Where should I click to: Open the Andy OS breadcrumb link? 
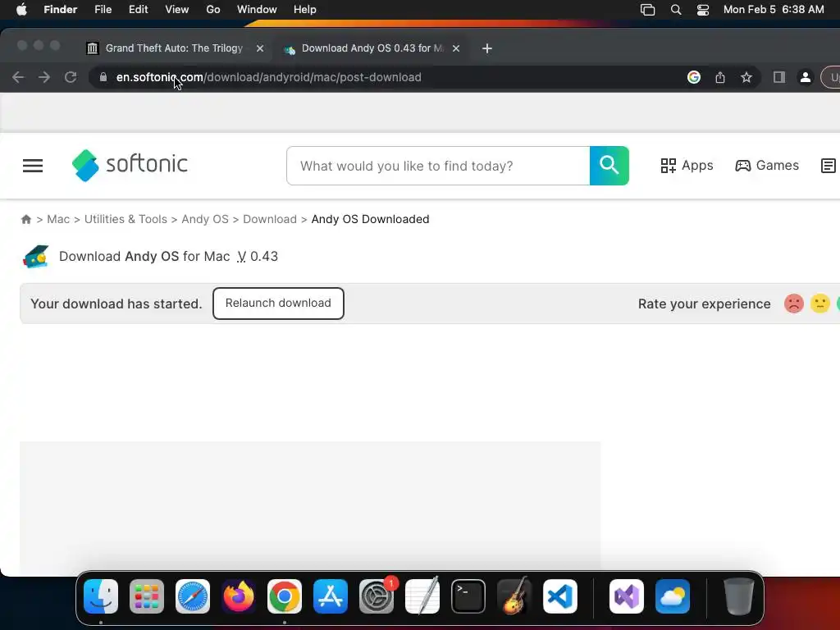(x=205, y=219)
